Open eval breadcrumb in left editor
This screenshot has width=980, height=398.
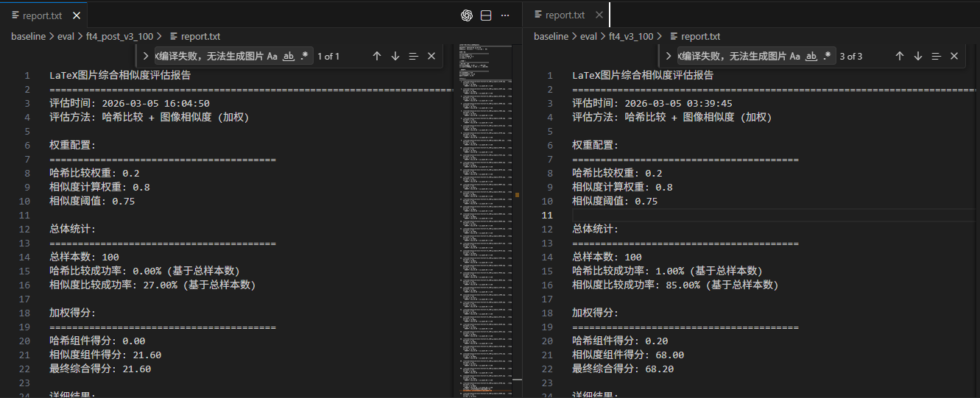pos(66,36)
